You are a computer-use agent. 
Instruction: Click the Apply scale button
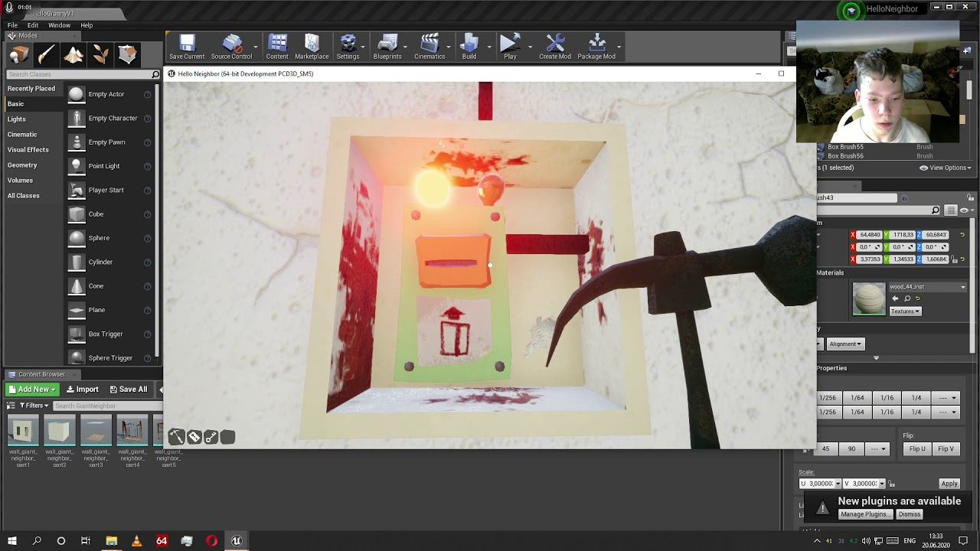point(949,484)
